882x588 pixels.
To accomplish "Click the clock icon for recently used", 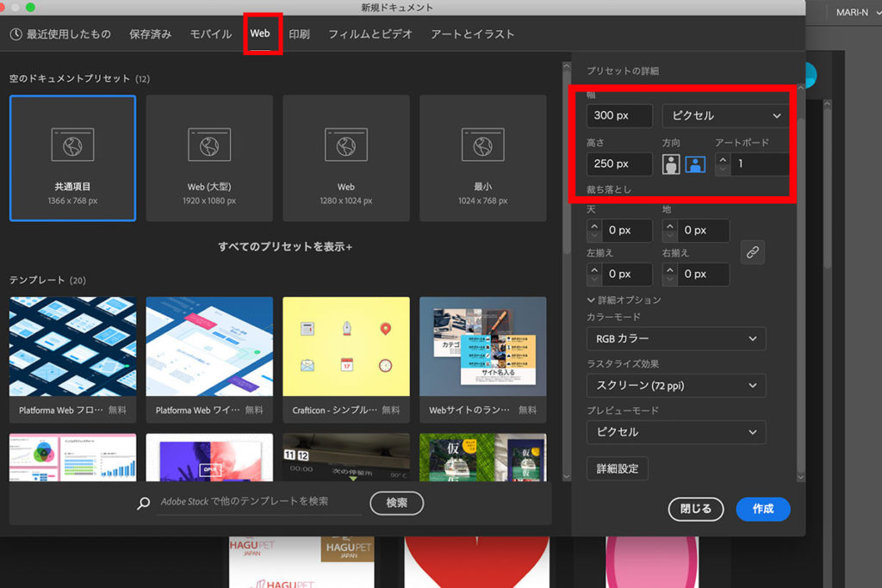I will (x=16, y=34).
